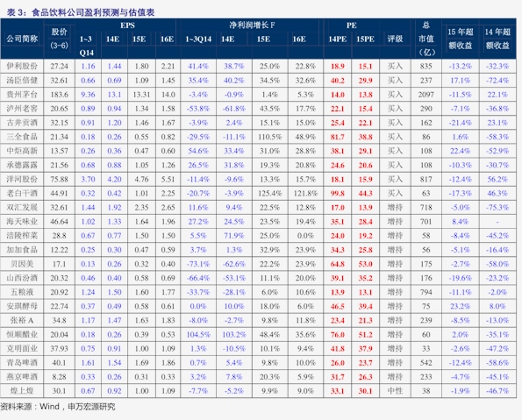
Task: Click the 贵州茅台 stock price 183.6
Action: pyautogui.click(x=60, y=95)
